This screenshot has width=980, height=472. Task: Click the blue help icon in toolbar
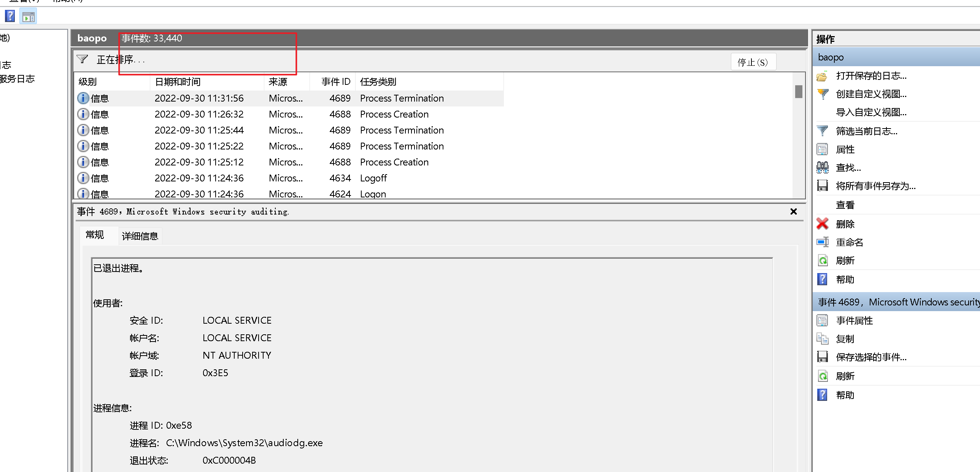click(10, 16)
